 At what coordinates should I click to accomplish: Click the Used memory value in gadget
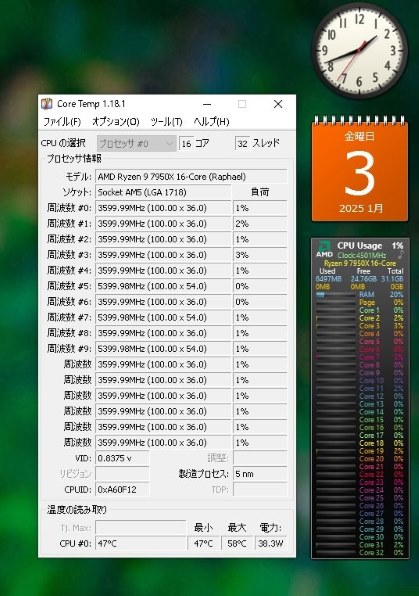tap(329, 279)
